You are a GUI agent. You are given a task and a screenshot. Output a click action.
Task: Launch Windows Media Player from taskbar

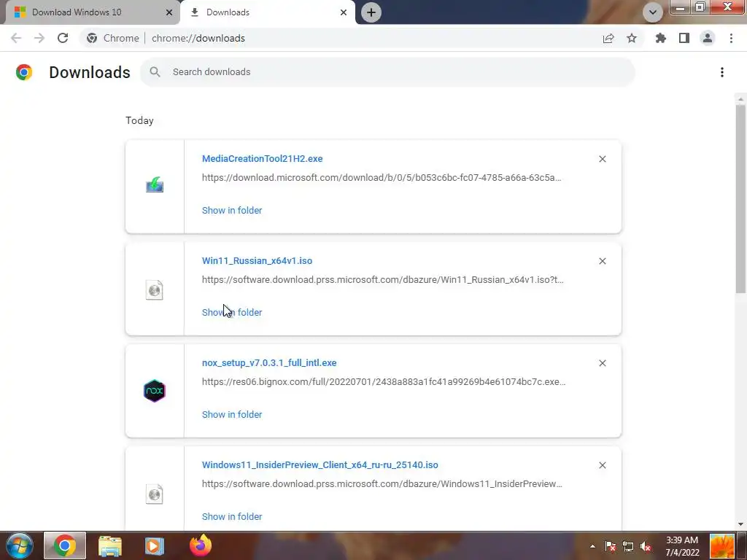coord(154,545)
